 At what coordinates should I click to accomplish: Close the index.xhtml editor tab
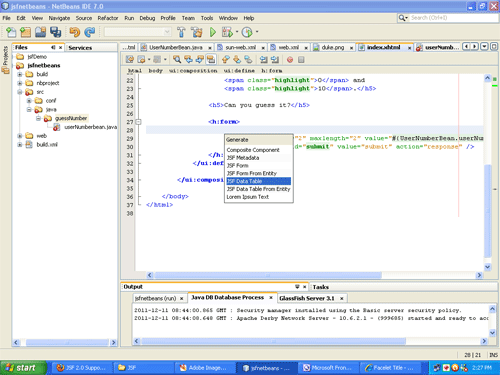pyautogui.click(x=409, y=48)
